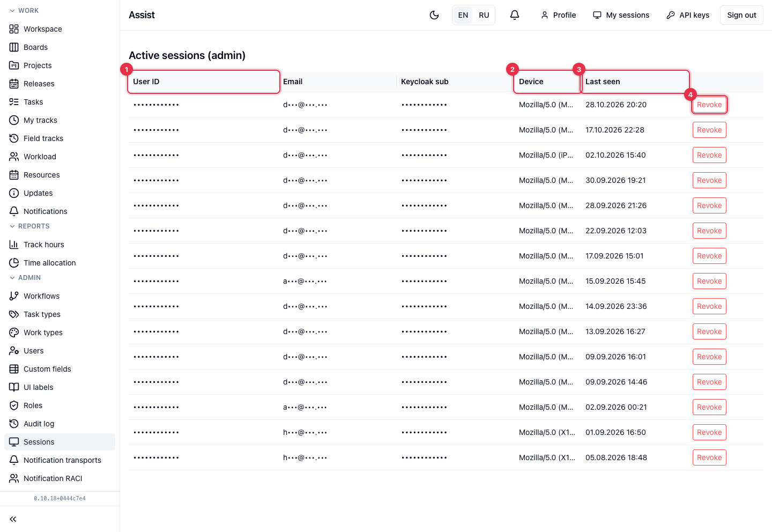Toggle dark mode with the moon icon
Image resolution: width=772 pixels, height=532 pixels.
tap(434, 15)
